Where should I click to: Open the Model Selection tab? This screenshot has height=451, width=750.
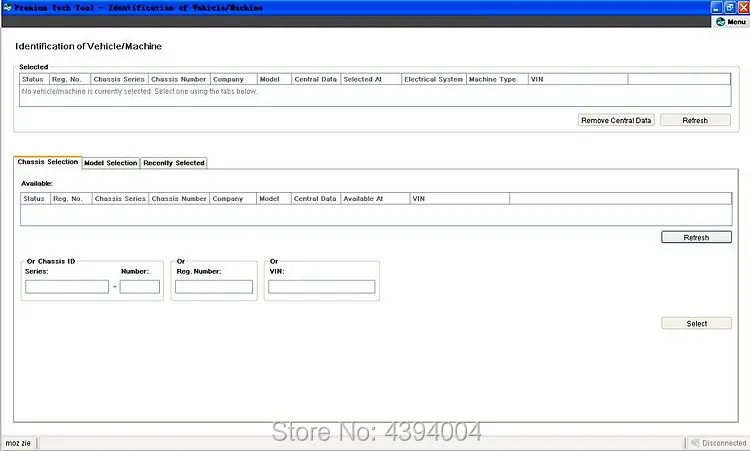tap(110, 163)
